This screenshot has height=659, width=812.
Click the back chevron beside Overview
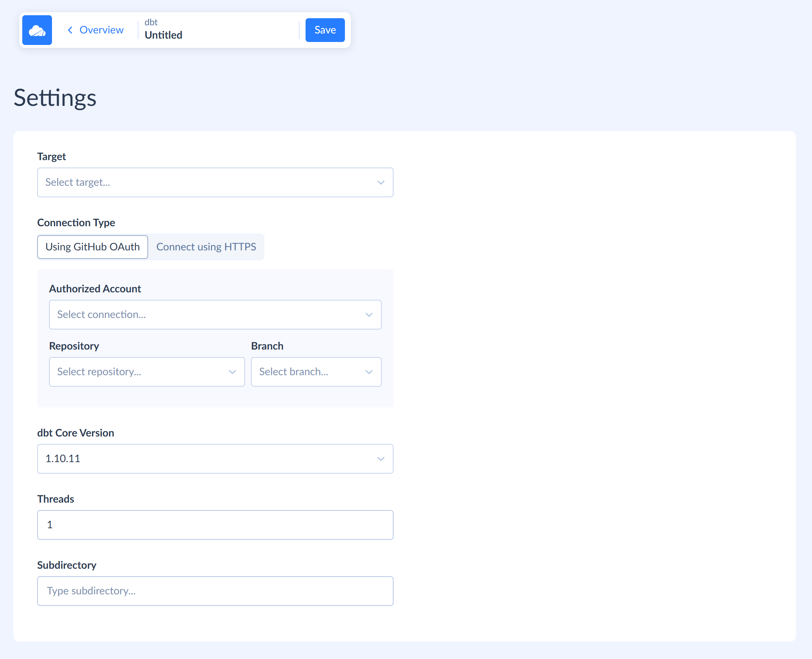(x=70, y=30)
